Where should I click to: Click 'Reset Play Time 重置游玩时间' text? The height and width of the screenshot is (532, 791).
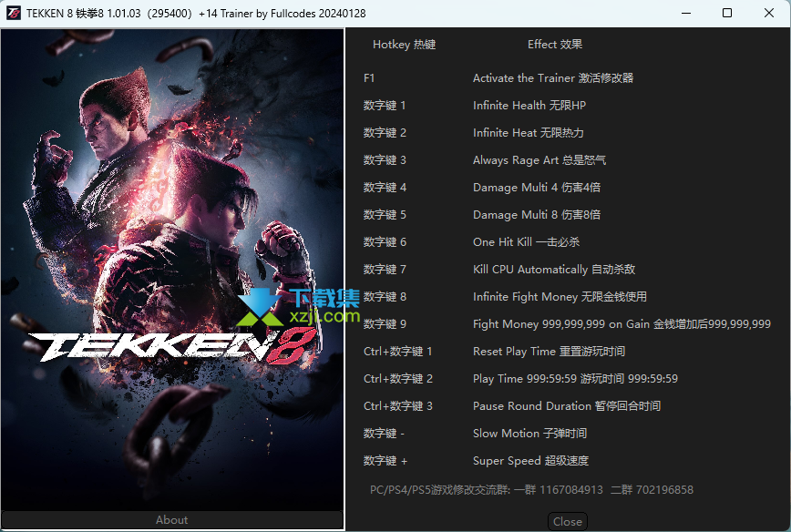(x=549, y=352)
